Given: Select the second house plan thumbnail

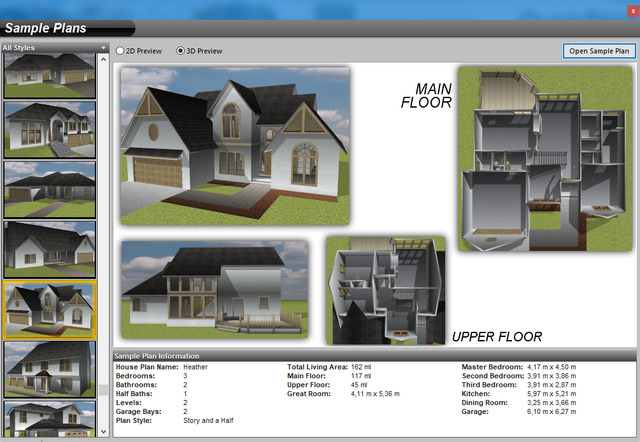Looking at the screenshot, I should click(49, 130).
